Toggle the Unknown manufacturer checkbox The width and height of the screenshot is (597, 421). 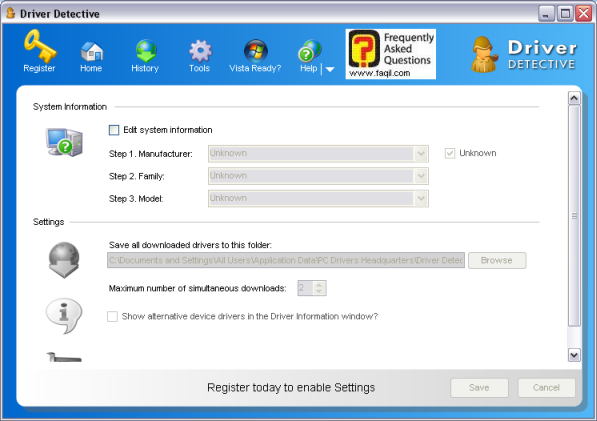click(450, 153)
